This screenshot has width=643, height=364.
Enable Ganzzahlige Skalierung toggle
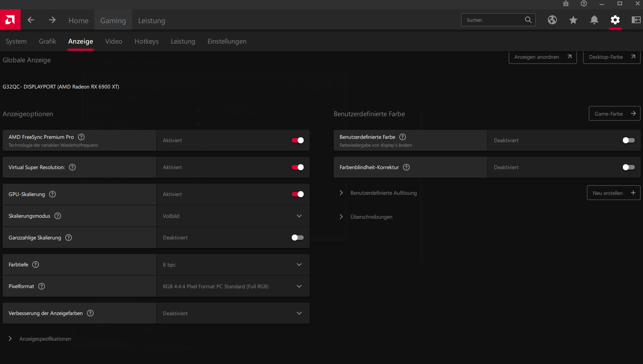298,238
